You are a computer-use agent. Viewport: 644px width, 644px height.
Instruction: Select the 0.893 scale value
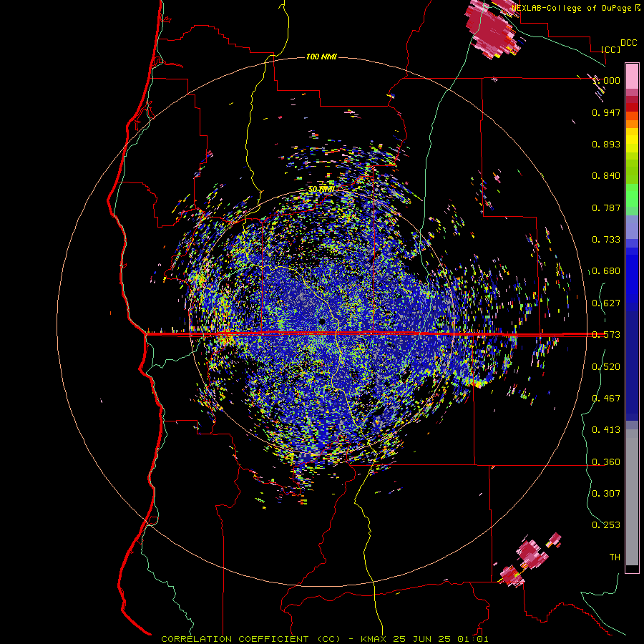[606, 144]
